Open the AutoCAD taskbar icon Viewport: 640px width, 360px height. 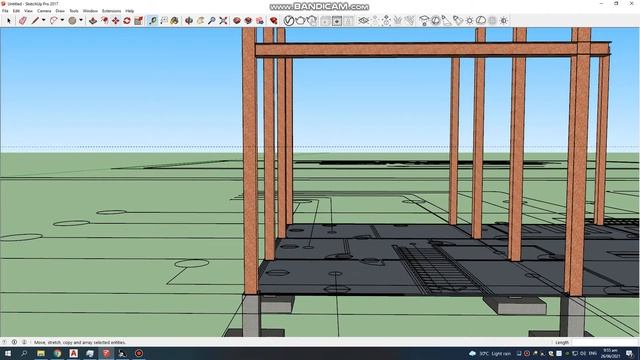click(73, 353)
